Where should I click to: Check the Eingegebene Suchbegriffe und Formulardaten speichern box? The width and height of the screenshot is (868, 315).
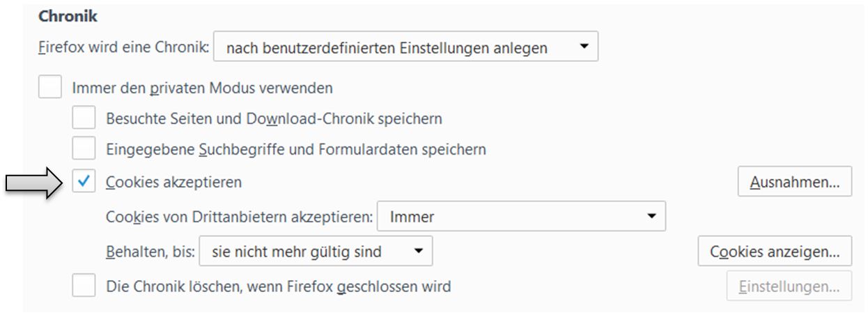point(84,149)
